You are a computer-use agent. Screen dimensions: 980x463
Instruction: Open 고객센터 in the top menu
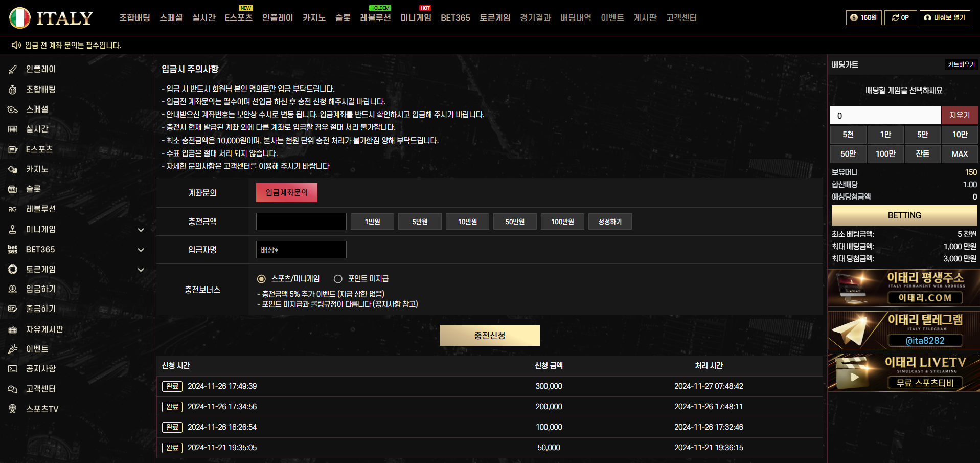tap(681, 18)
